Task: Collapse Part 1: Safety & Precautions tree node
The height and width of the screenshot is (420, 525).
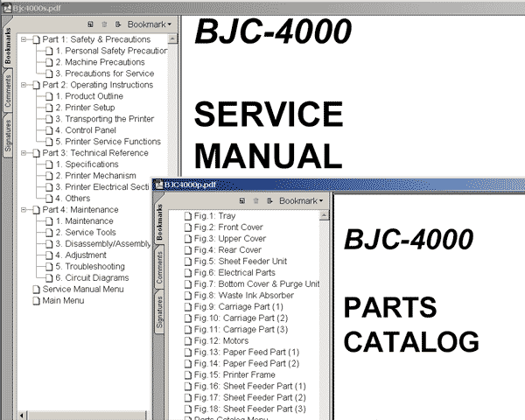Action: click(24, 39)
